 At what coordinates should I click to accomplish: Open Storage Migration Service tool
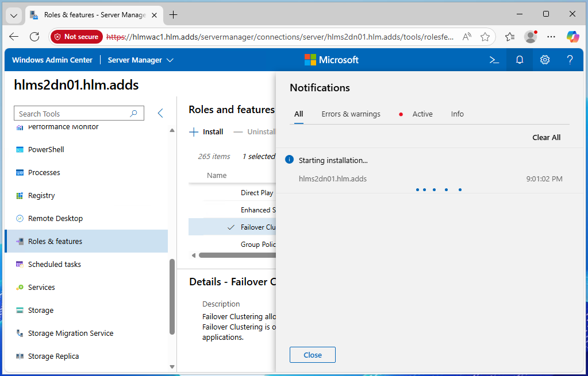pos(70,333)
